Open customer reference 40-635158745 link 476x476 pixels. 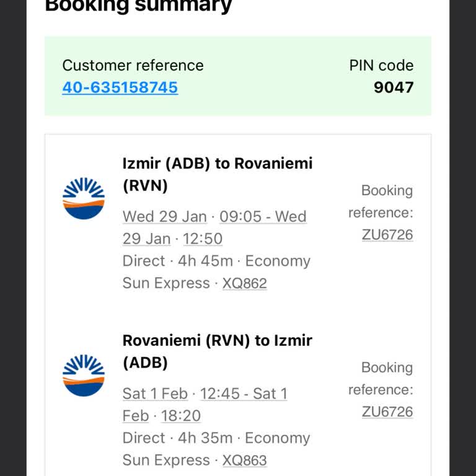click(x=120, y=87)
